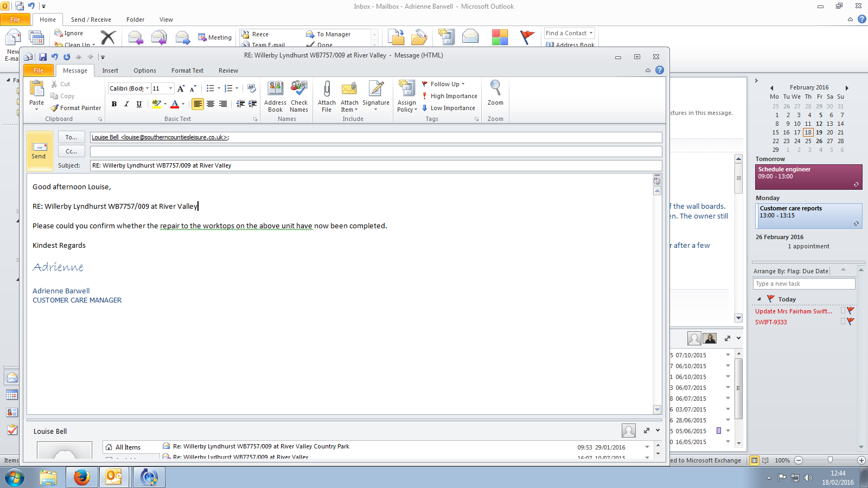Image resolution: width=868 pixels, height=488 pixels.
Task: Click the Paste clipboard icon
Action: pyautogui.click(x=37, y=88)
